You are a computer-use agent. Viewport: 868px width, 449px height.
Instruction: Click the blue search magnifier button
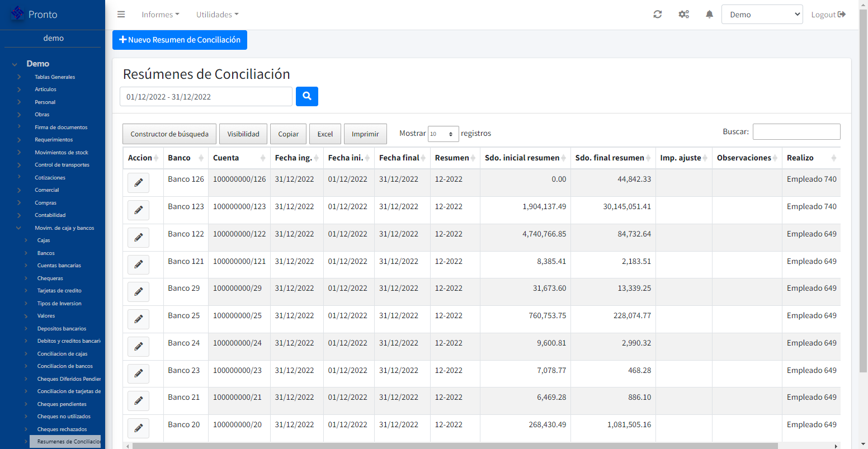[x=306, y=96]
